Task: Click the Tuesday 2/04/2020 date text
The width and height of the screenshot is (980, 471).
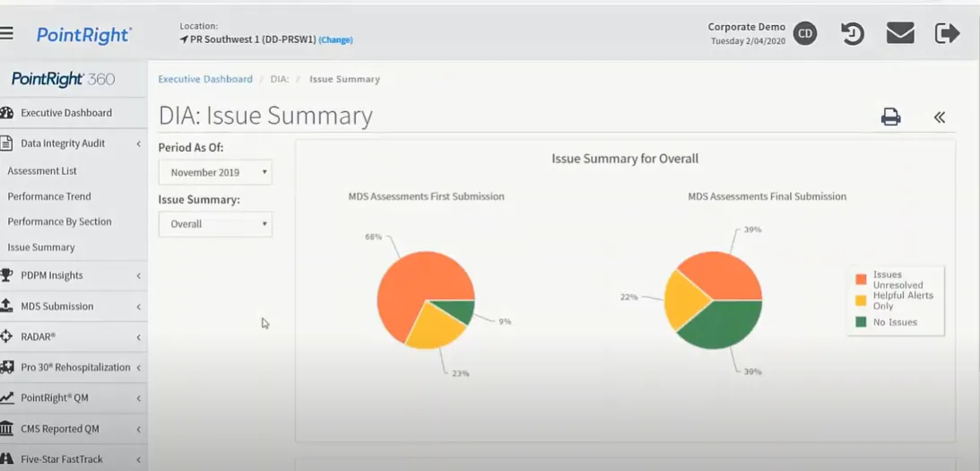Action: [x=748, y=41]
